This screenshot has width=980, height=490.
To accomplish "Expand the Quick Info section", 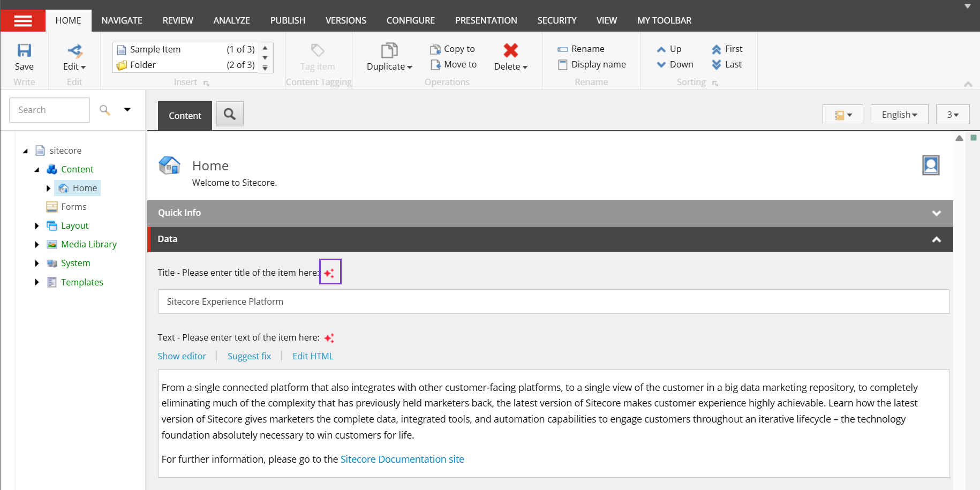I will point(937,213).
